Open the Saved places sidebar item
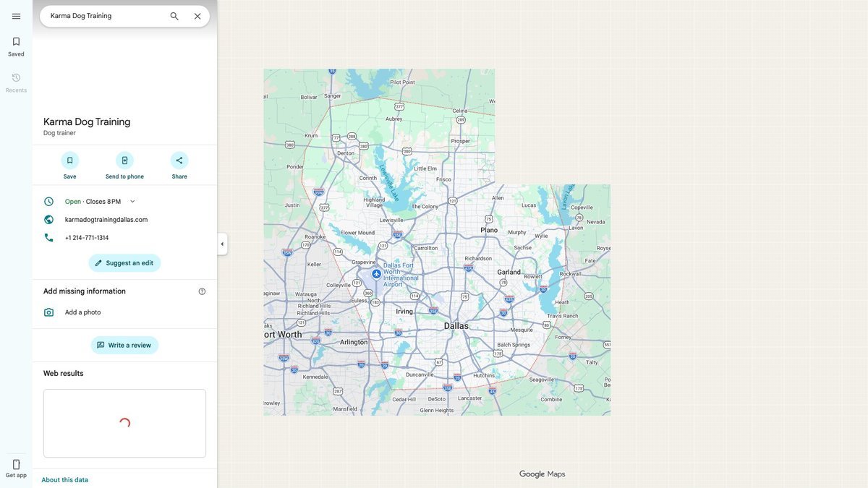The height and width of the screenshot is (488, 868). (16, 47)
